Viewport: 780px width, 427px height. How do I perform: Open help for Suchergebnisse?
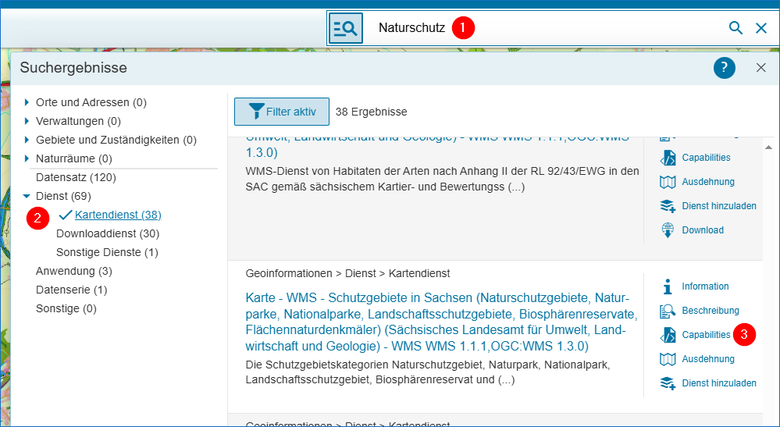coord(724,68)
